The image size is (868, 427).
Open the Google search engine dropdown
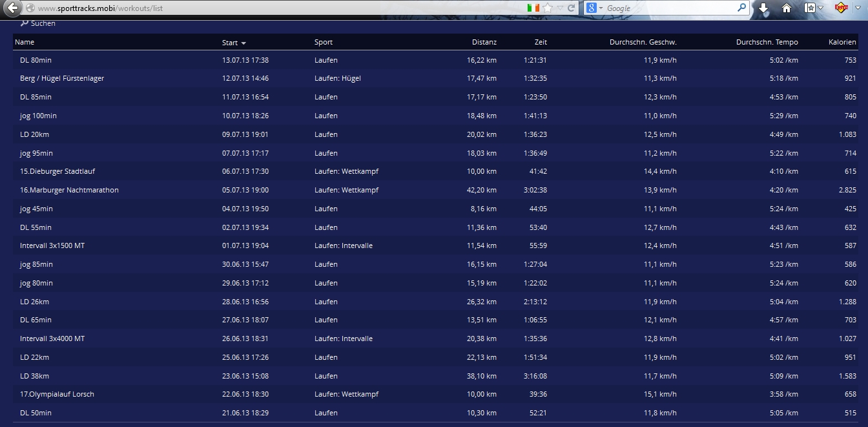pyautogui.click(x=595, y=8)
